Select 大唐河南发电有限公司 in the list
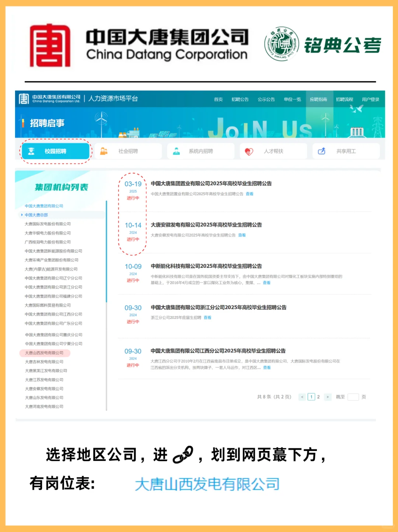The width and height of the screenshot is (398, 532). coord(44,407)
